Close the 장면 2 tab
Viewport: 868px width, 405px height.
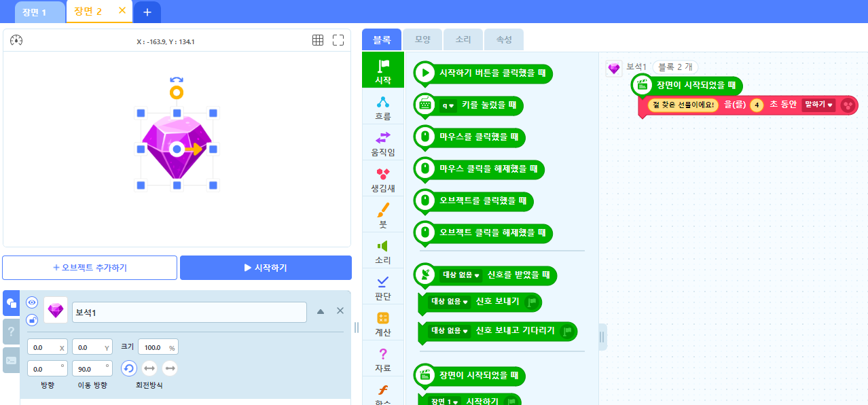(122, 10)
